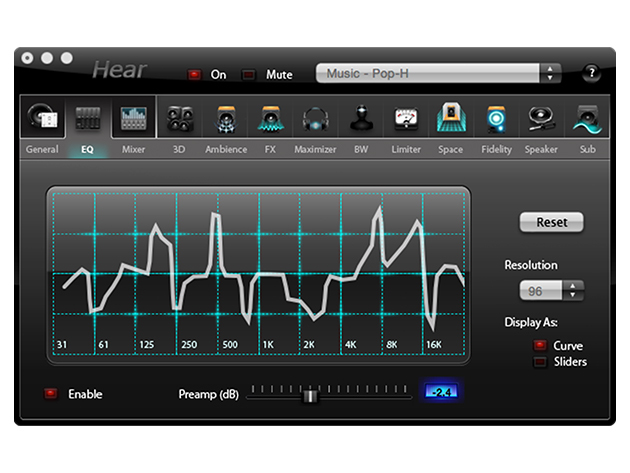Open the Maximizer headphones icon
Viewport: 630px width, 473px height.
click(x=315, y=119)
